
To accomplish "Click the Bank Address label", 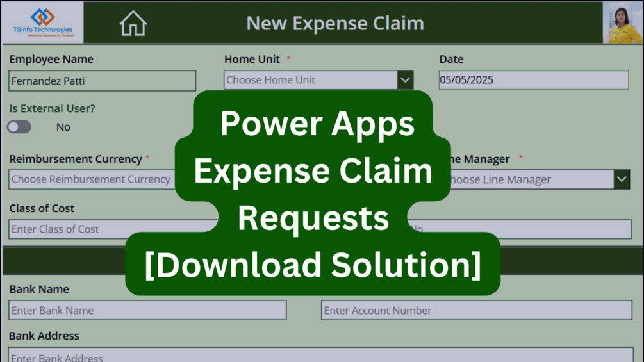I will [44, 336].
